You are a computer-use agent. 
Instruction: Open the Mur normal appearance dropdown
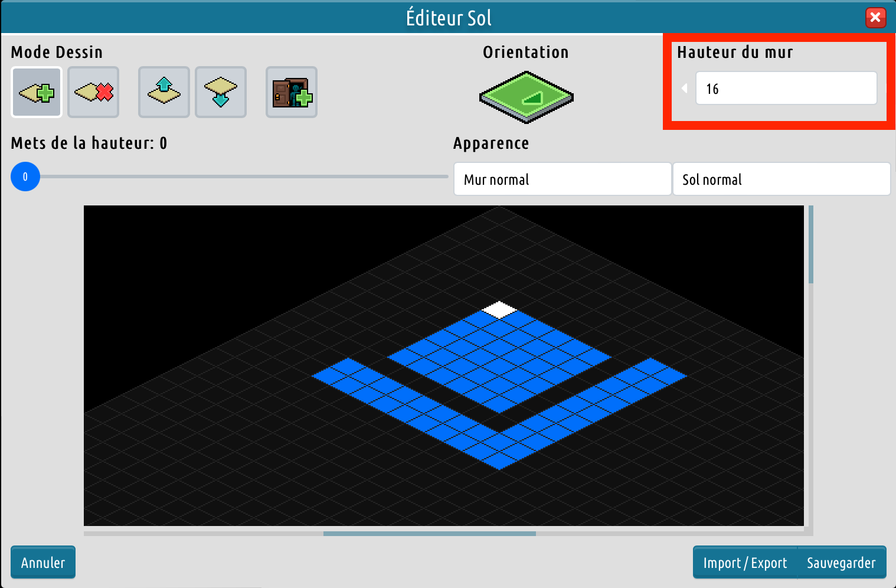563,179
